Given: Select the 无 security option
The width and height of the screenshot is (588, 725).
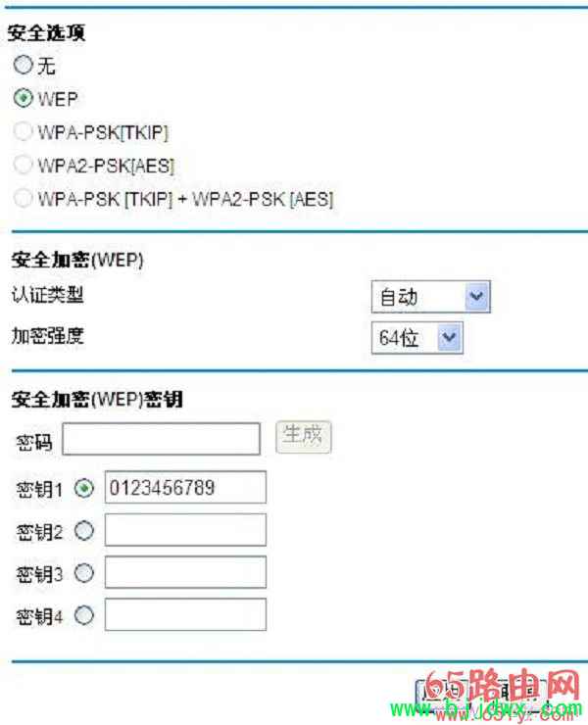Looking at the screenshot, I should (x=24, y=65).
